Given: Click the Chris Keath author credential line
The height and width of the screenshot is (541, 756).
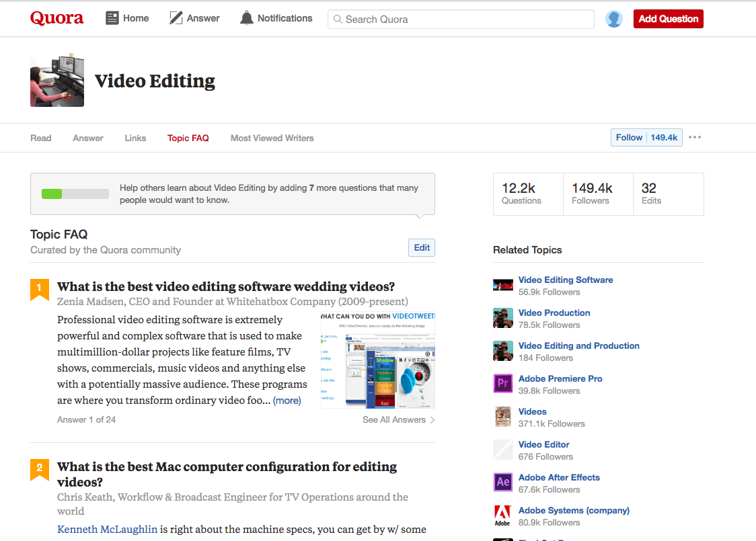Looking at the screenshot, I should click(x=233, y=504).
